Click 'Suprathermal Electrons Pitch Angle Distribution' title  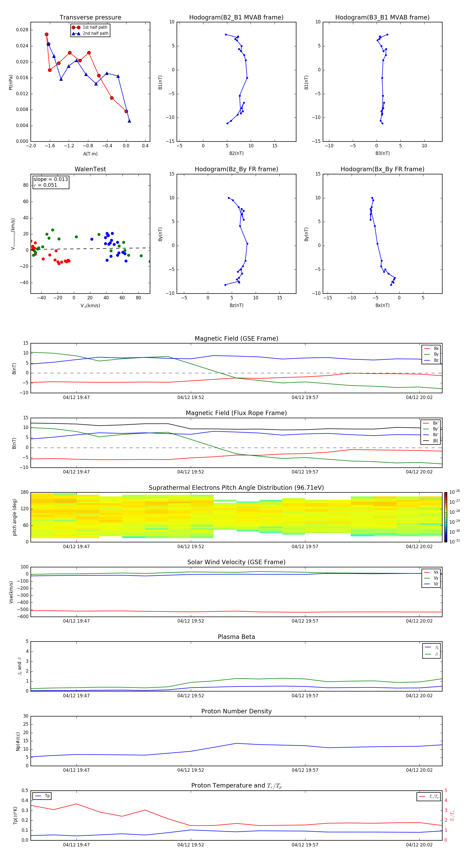pos(236,488)
